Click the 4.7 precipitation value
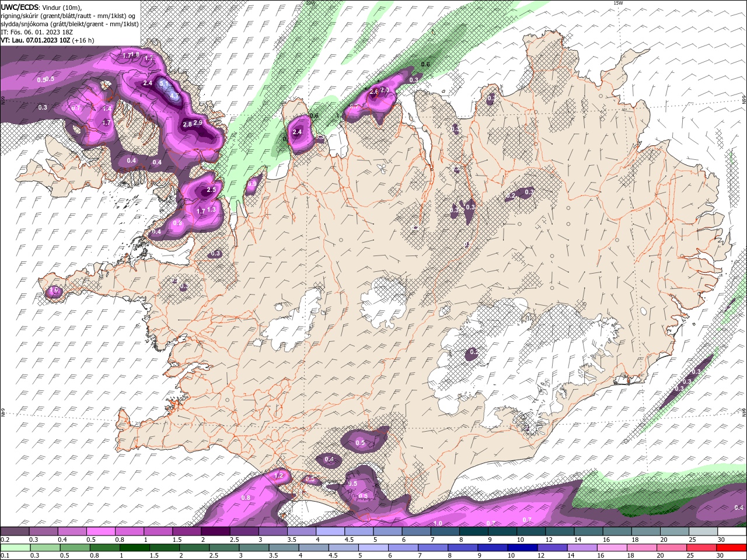The width and height of the screenshot is (747, 560). (x=174, y=96)
